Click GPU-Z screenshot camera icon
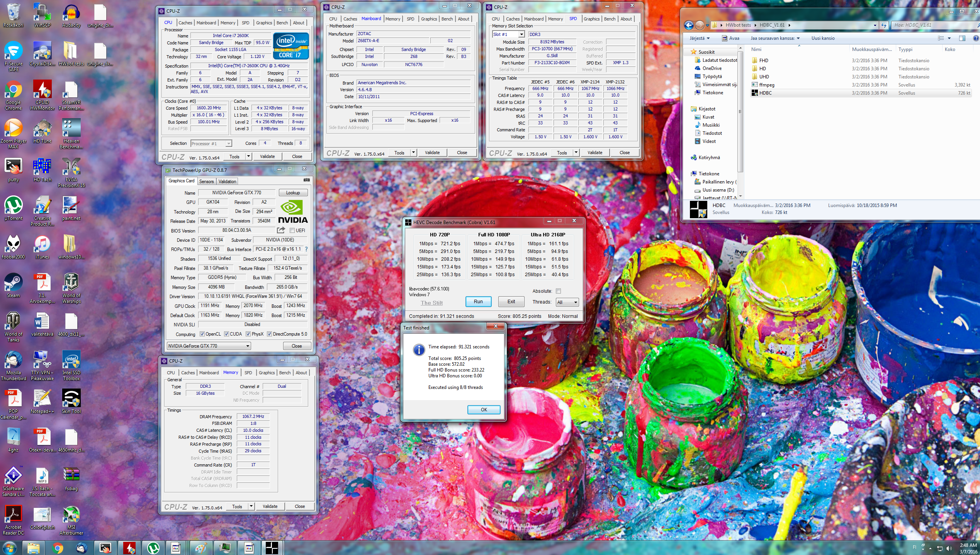Screen dimensions: 980x555 point(306,180)
